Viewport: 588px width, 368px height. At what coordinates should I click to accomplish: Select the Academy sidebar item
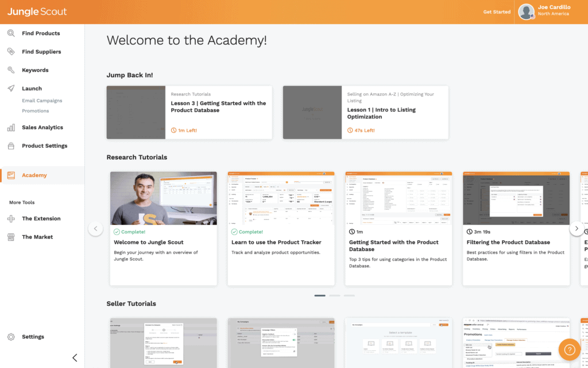click(x=42, y=175)
